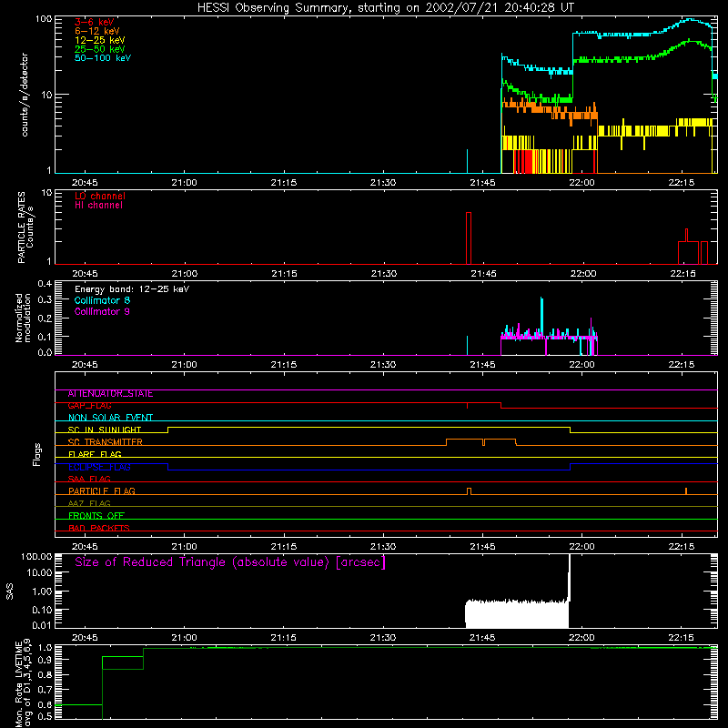Click the 'counts/s/detector' axis label
The image size is (728, 728).
point(25,95)
